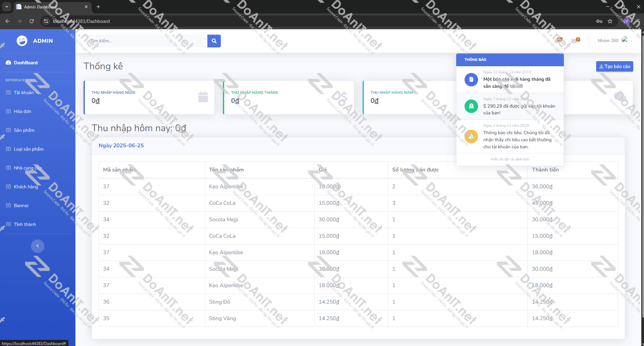Click the Nhóm 280 username text
Image resolution: width=644 pixels, height=346 pixels.
(608, 41)
